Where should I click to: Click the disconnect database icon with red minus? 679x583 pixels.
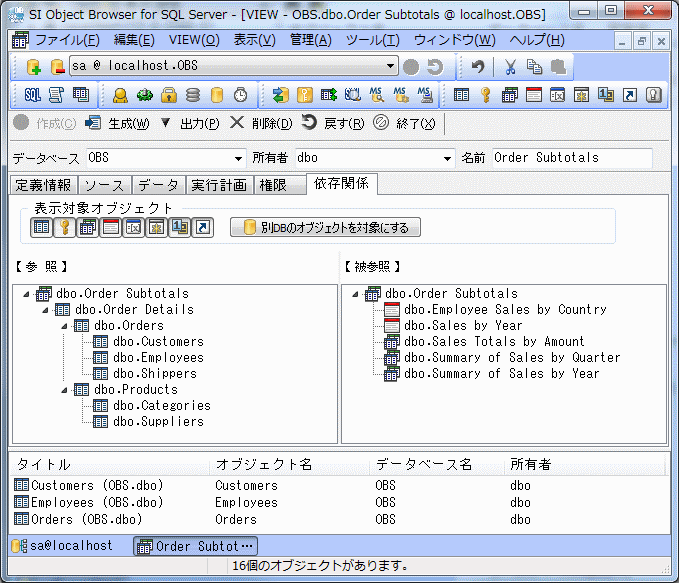(57, 67)
